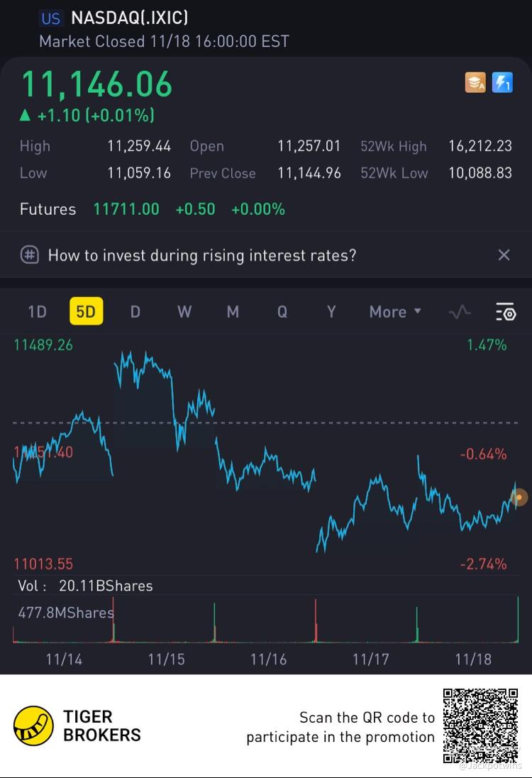Expand the More timeframe dropdown

[395, 312]
